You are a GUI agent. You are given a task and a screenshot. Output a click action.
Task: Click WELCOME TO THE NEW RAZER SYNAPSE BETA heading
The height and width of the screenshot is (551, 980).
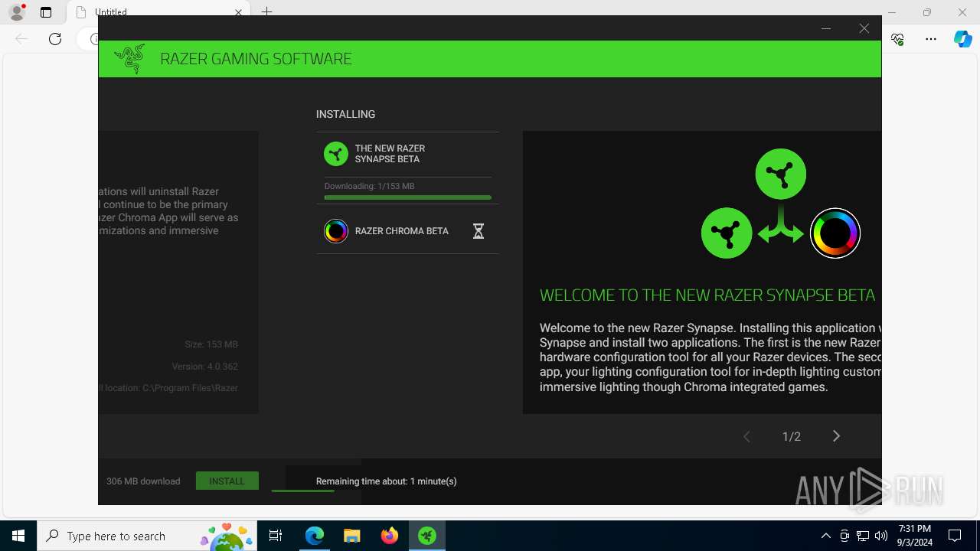(x=707, y=295)
